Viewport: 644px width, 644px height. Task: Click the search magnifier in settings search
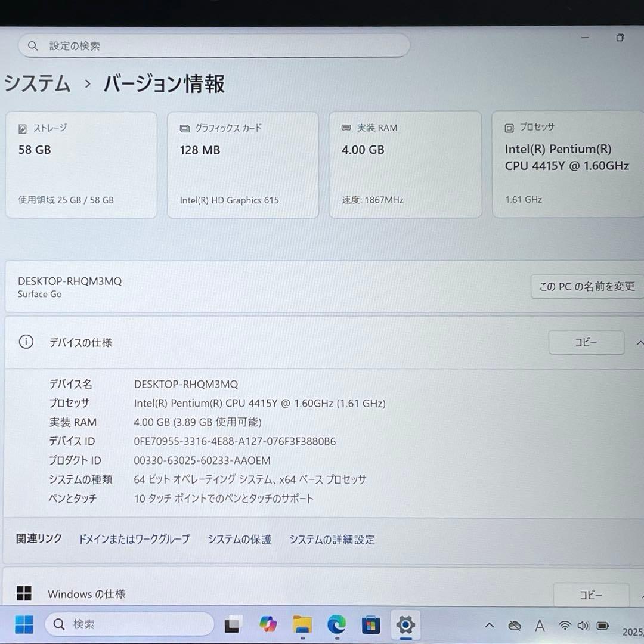[33, 45]
